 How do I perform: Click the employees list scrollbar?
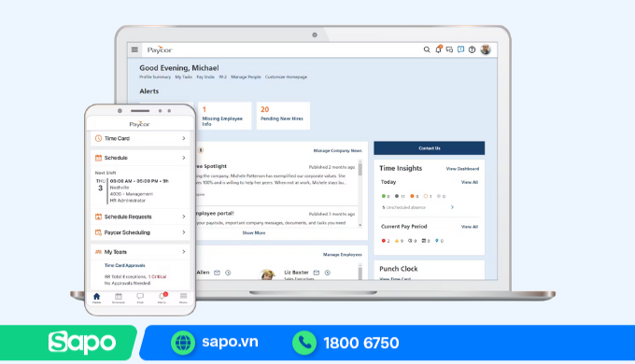(x=360, y=272)
